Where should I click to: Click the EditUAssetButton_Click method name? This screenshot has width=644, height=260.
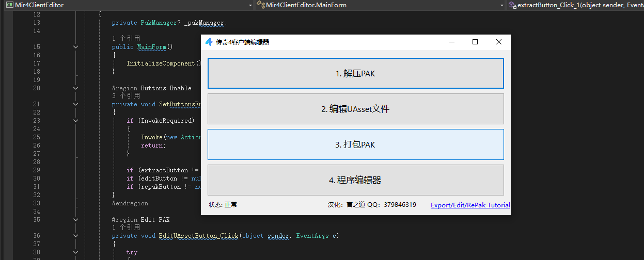(199, 236)
